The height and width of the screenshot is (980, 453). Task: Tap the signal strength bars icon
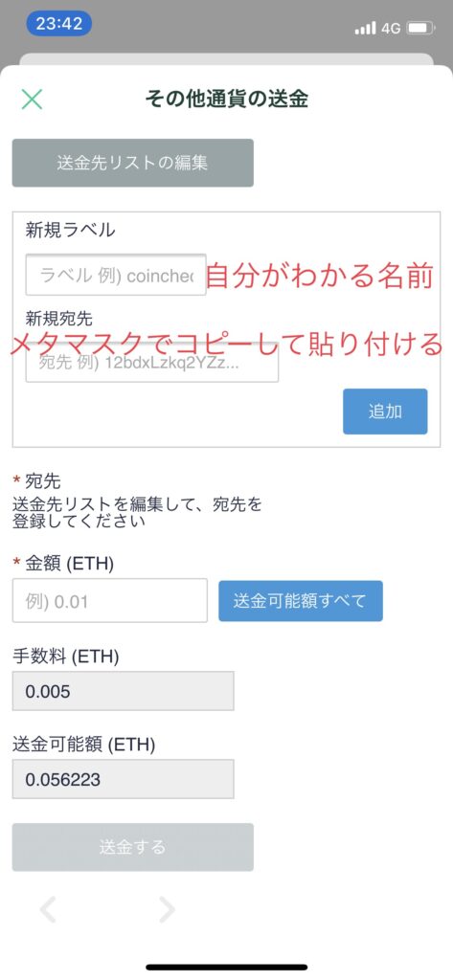[366, 28]
